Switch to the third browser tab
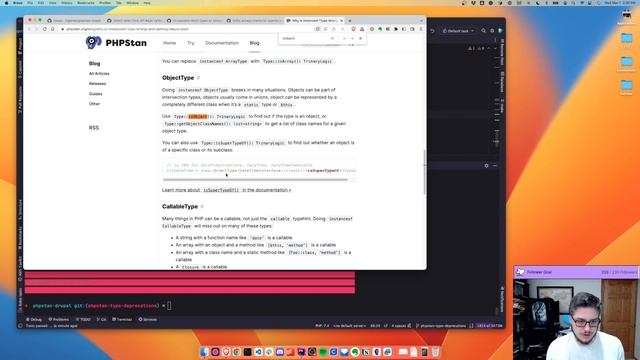The width and height of the screenshot is (640, 360). [x=194, y=20]
